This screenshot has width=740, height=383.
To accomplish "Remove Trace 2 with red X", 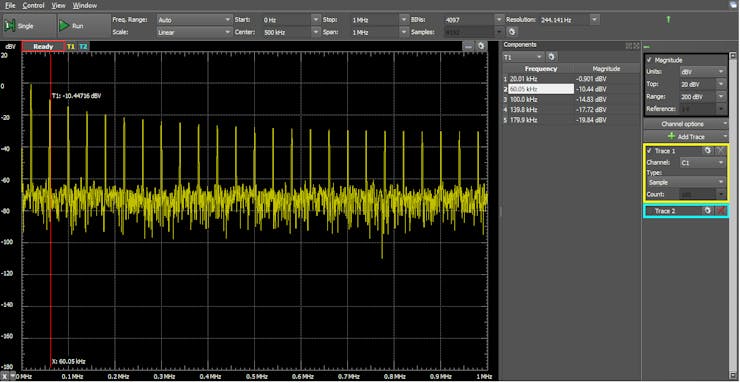I will point(721,211).
